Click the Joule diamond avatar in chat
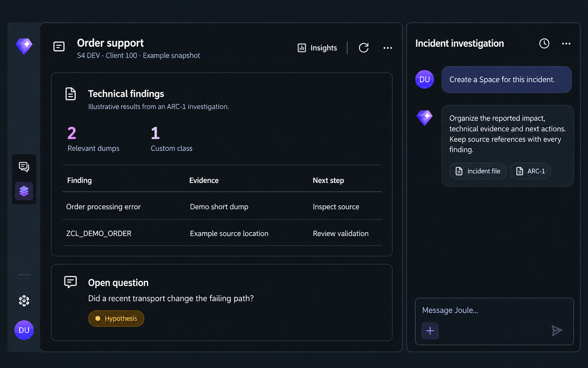The width and height of the screenshot is (588, 368). (x=425, y=118)
